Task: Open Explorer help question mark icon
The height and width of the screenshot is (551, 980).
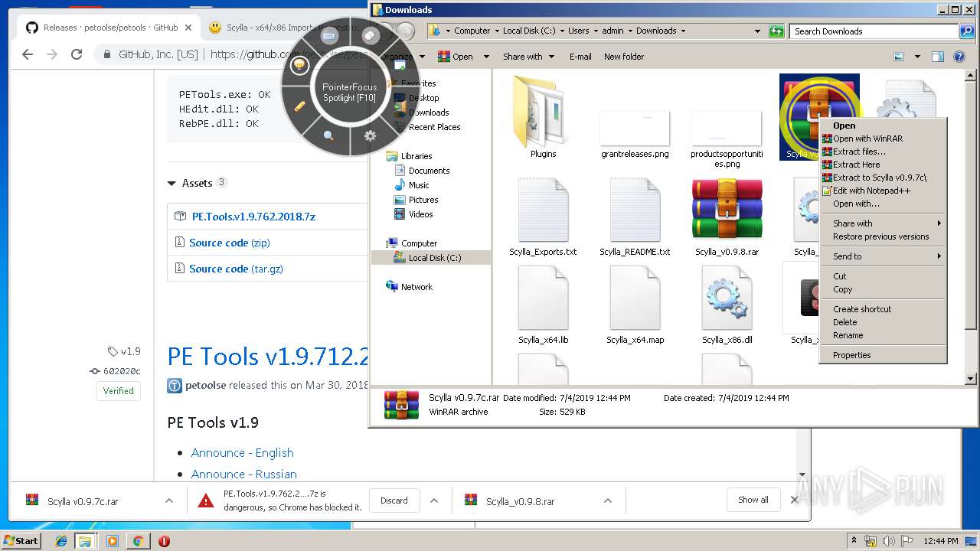Action: coord(959,57)
